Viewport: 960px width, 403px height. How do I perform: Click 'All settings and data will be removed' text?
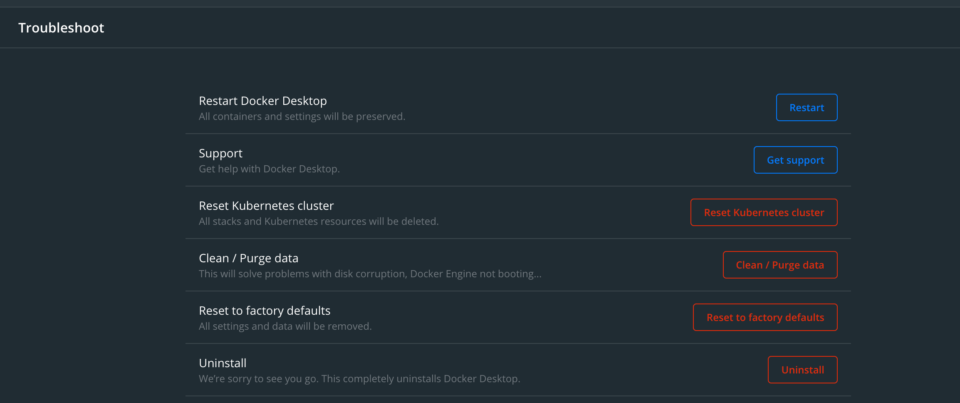[285, 326]
